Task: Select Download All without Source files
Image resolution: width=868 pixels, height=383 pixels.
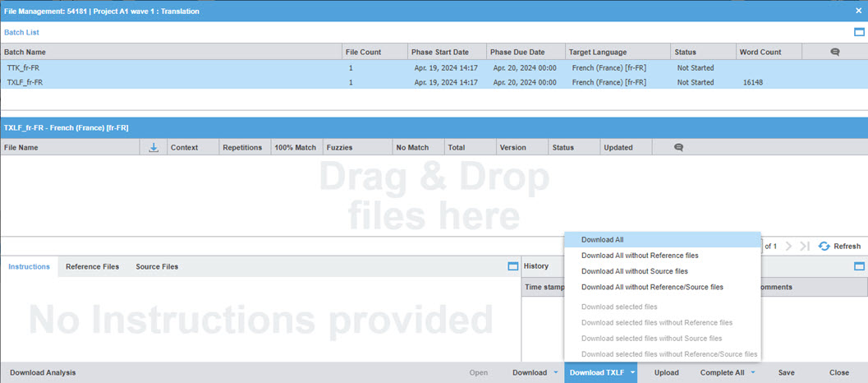Action: 634,271
